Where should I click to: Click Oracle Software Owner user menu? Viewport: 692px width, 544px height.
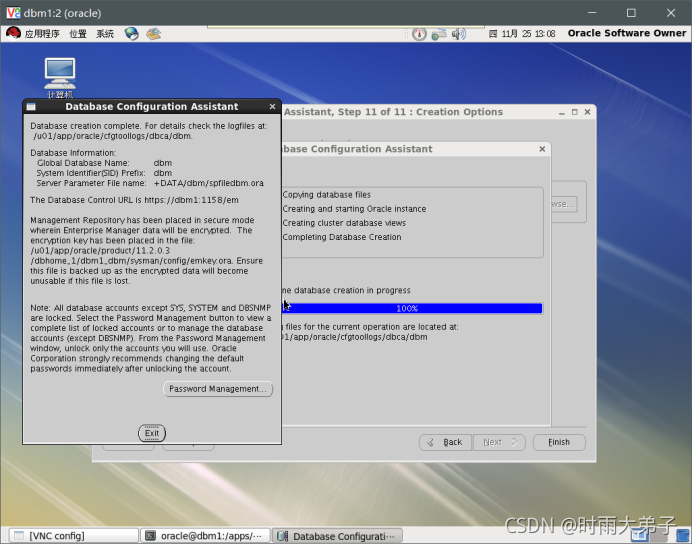click(x=627, y=33)
